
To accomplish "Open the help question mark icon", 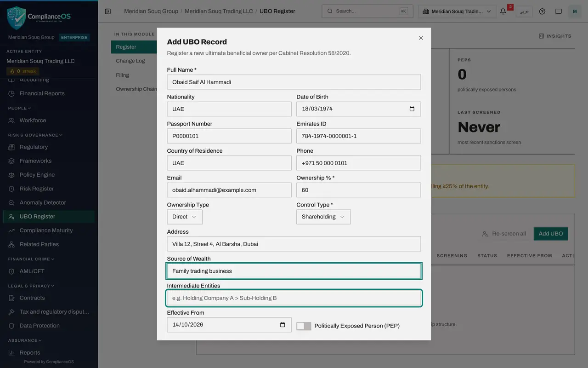I will click(x=542, y=11).
